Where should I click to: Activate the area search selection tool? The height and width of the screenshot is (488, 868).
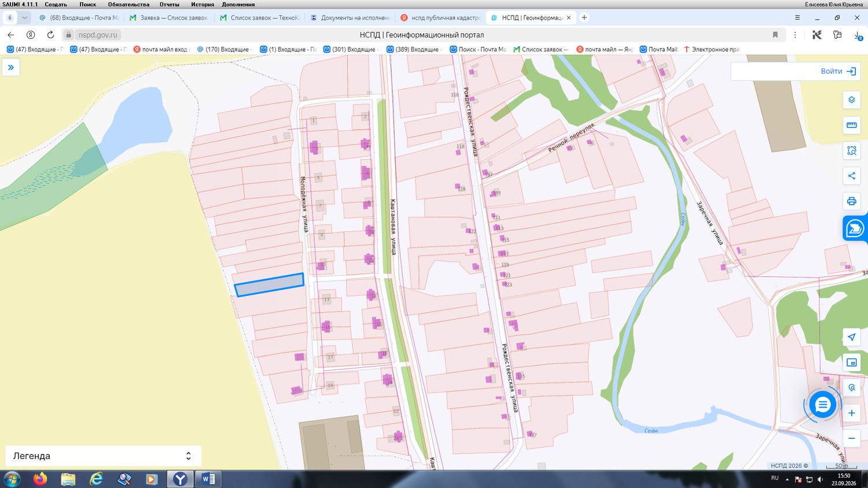(851, 151)
